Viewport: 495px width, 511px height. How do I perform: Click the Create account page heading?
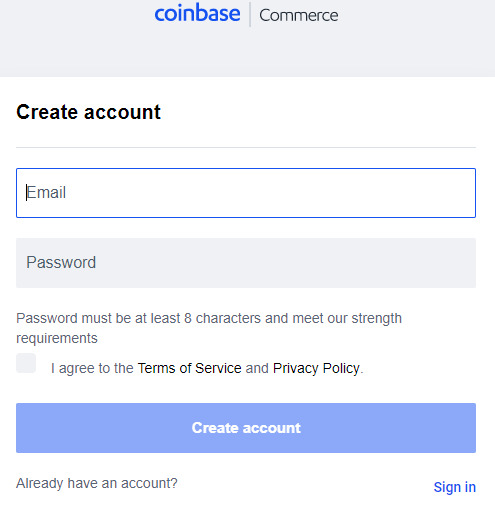pyautogui.click(x=89, y=112)
